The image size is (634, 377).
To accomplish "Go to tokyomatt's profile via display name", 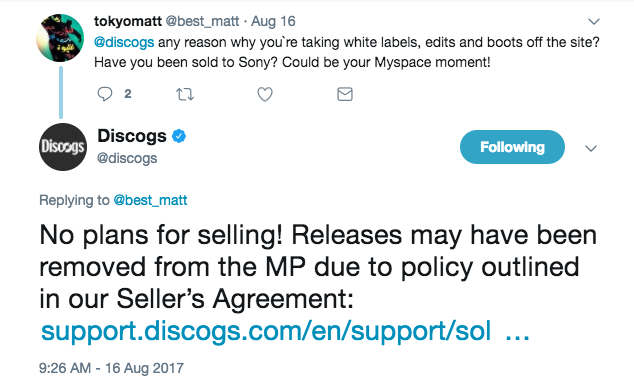I will (128, 21).
